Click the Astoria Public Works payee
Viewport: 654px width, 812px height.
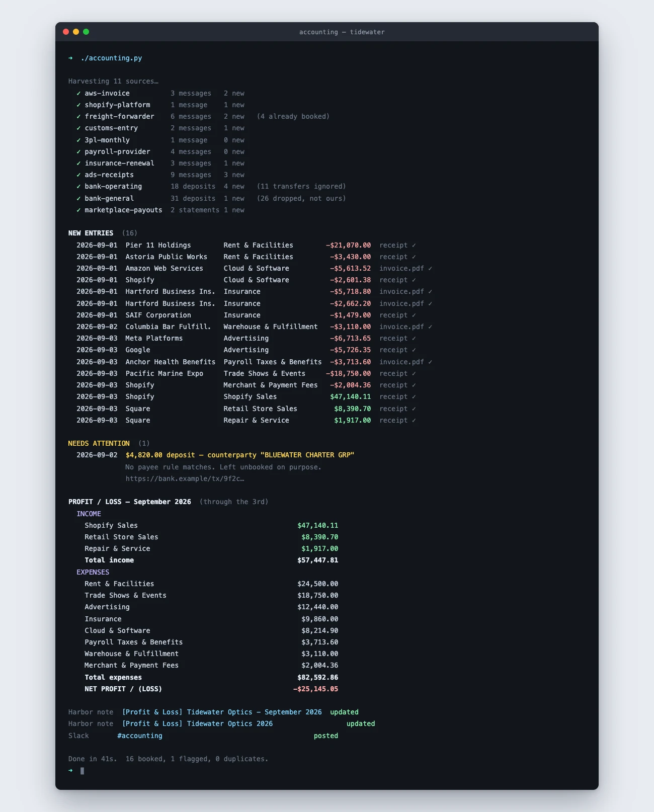tap(166, 257)
